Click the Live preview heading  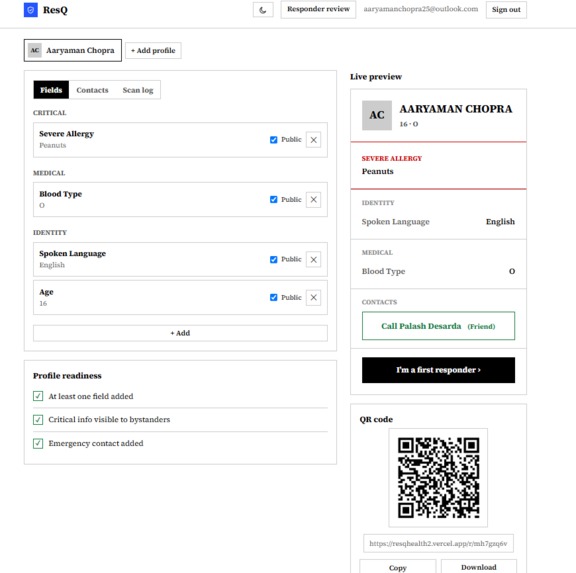(x=376, y=77)
